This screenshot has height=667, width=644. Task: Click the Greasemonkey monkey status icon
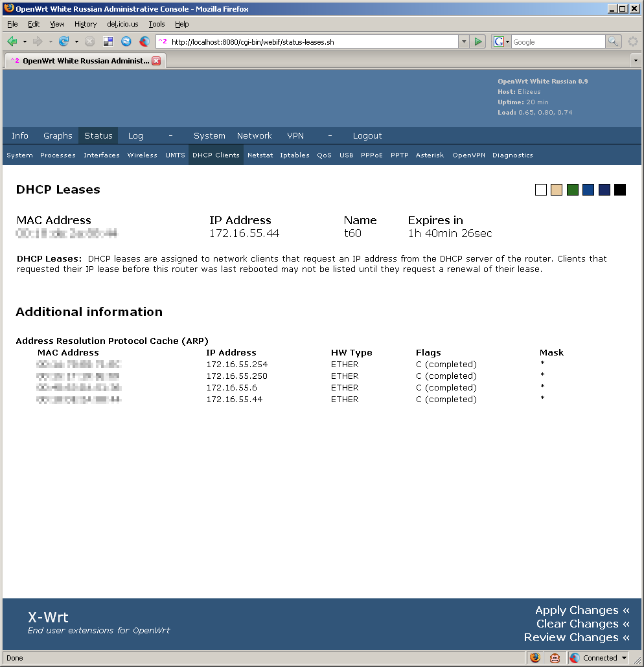(555, 658)
